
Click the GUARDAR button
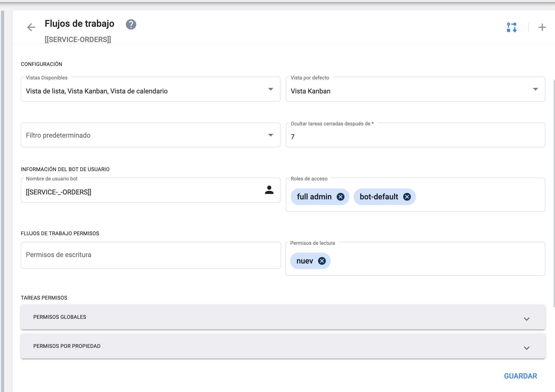pyautogui.click(x=520, y=376)
